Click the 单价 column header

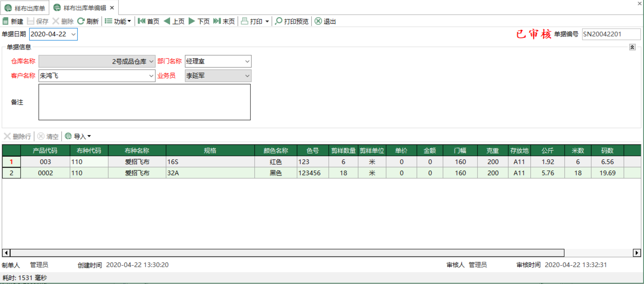tap(401, 150)
